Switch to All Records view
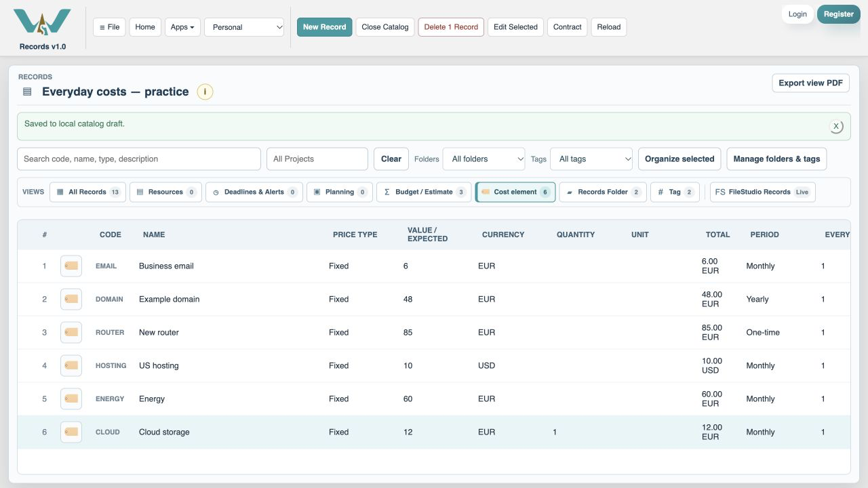Screen dimensions: 868x488 [x=88, y=192]
